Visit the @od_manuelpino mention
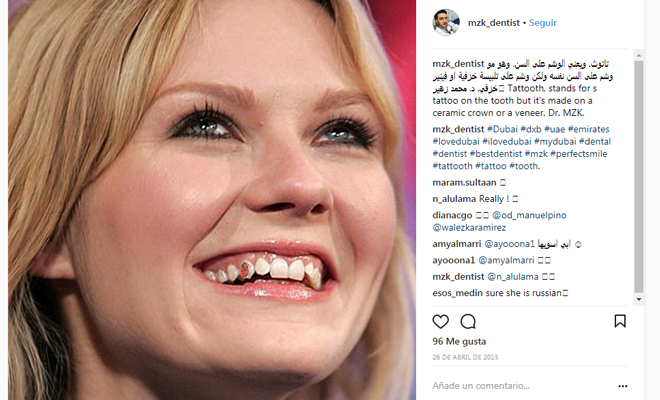 [x=530, y=215]
